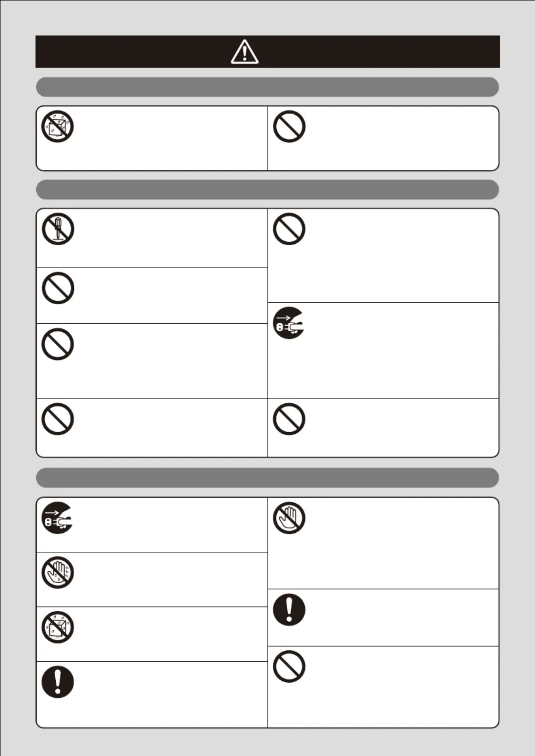Click the warning triangle icon in the black header
The height and width of the screenshot is (756, 535).
[244, 51]
